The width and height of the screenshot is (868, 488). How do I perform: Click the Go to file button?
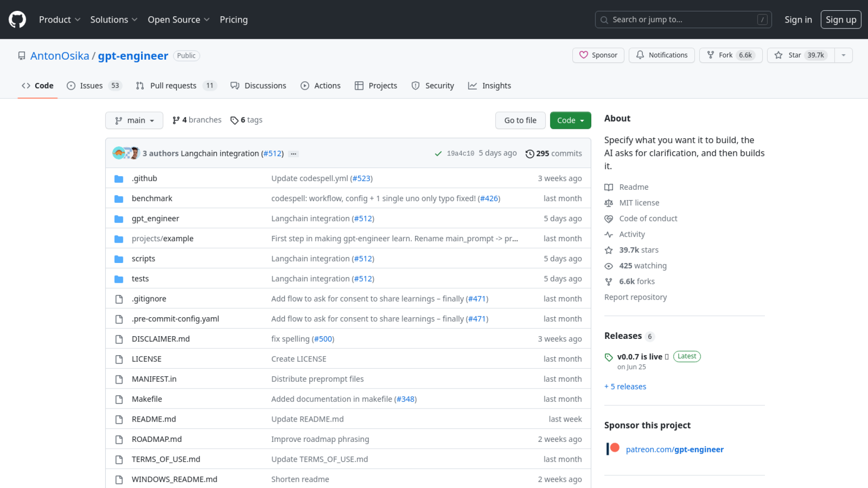click(x=520, y=120)
